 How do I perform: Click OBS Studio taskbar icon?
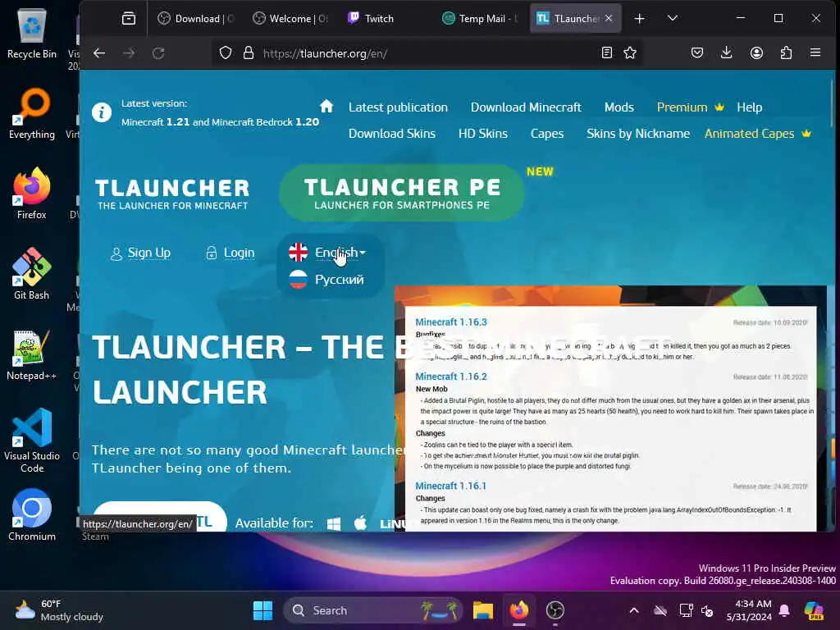click(555, 610)
